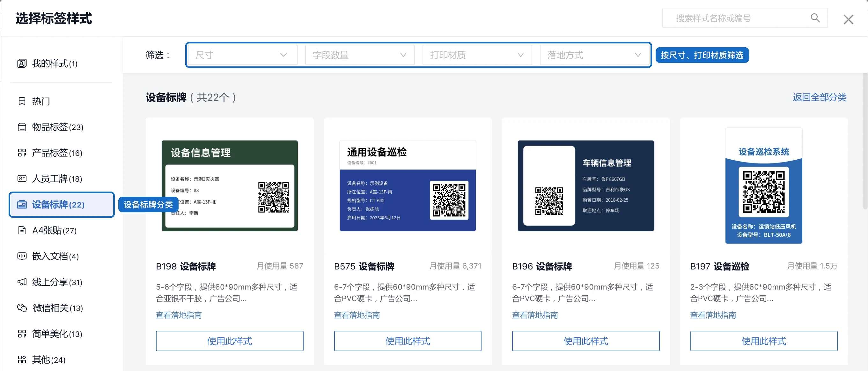Image resolution: width=868 pixels, height=371 pixels.
Task: Select A4张贴(27) category
Action: point(62,230)
